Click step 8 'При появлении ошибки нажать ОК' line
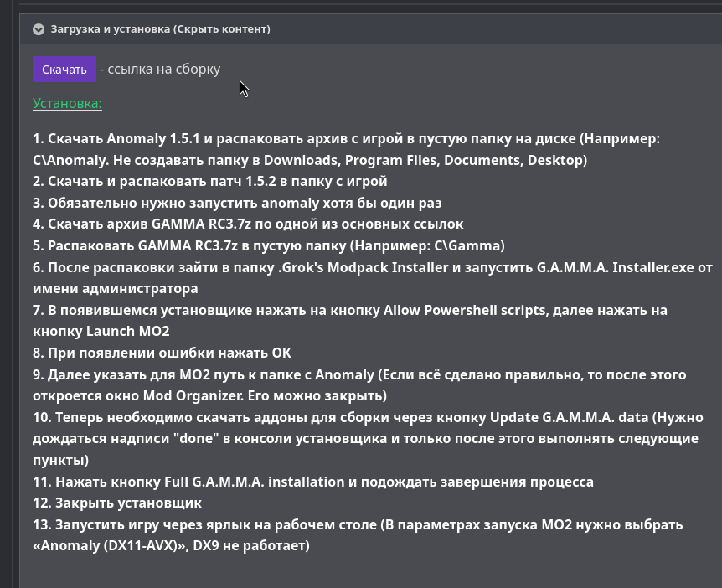The height and width of the screenshot is (588, 722). point(162,353)
